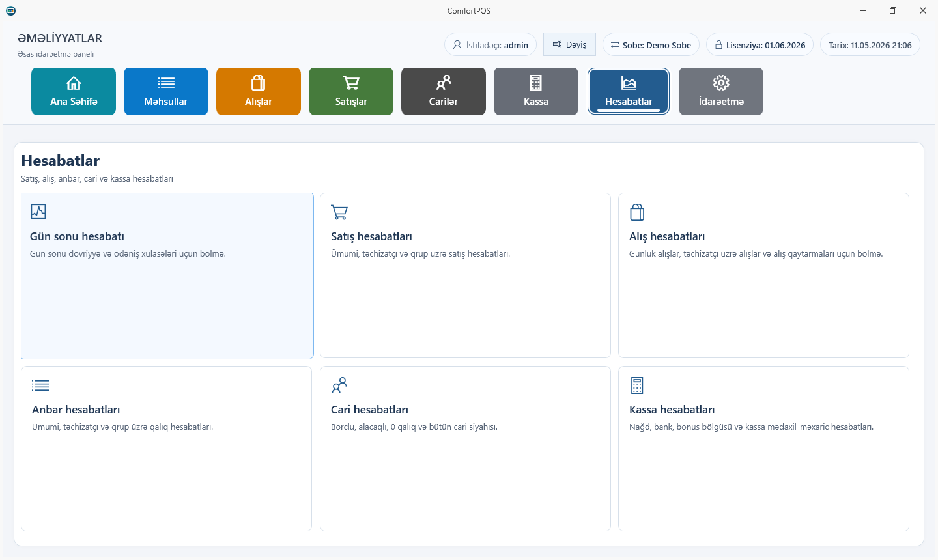
Task: Open the Satışlar section
Action: coord(351,92)
